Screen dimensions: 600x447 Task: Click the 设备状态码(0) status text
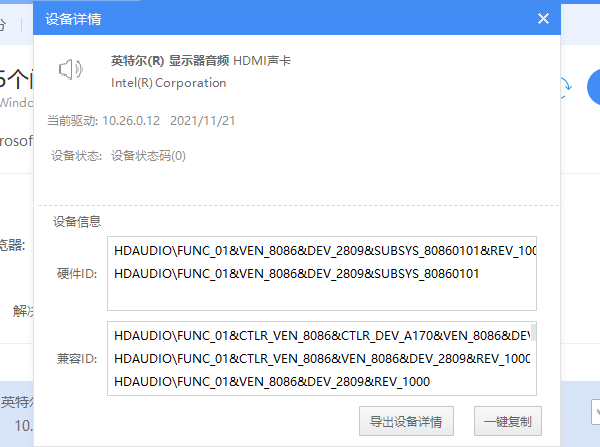click(148, 156)
